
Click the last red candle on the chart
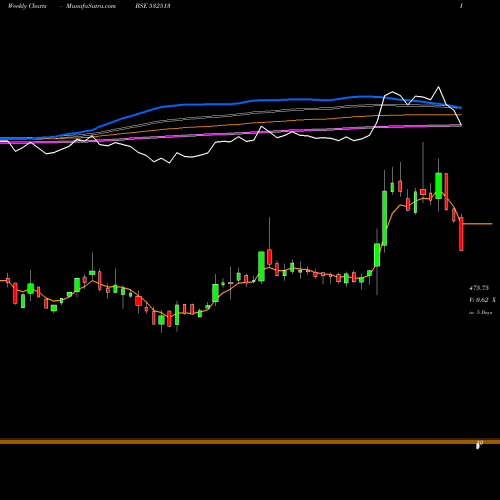(461, 234)
